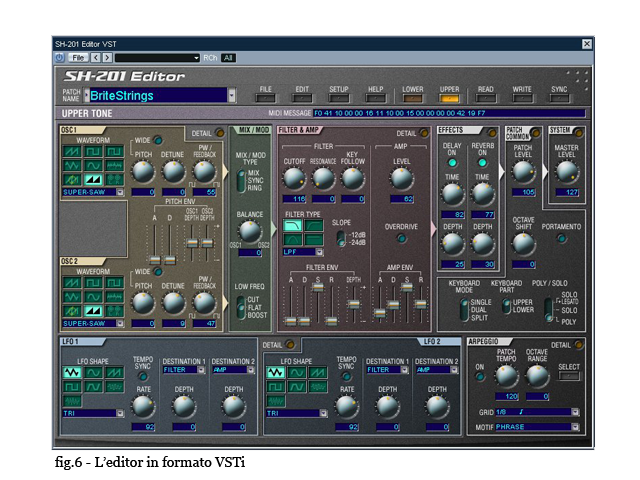Toggle the OSC2 WIDE switch

pos(157,271)
